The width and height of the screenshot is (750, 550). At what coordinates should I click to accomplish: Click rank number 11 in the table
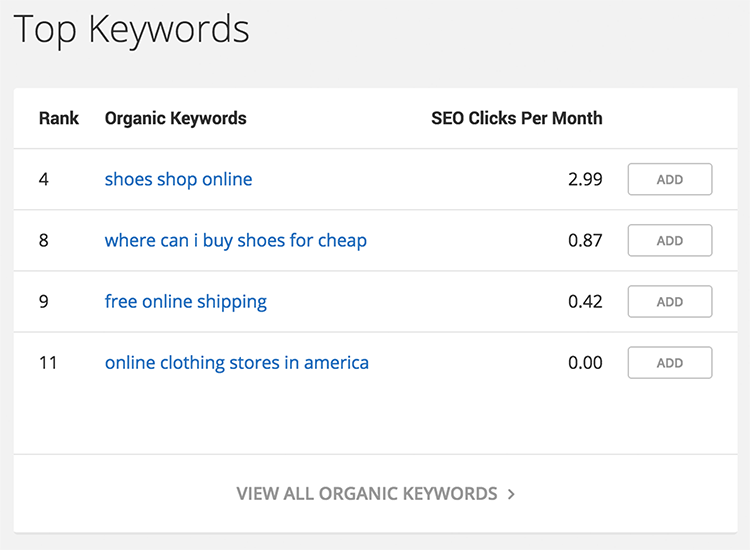(48, 363)
